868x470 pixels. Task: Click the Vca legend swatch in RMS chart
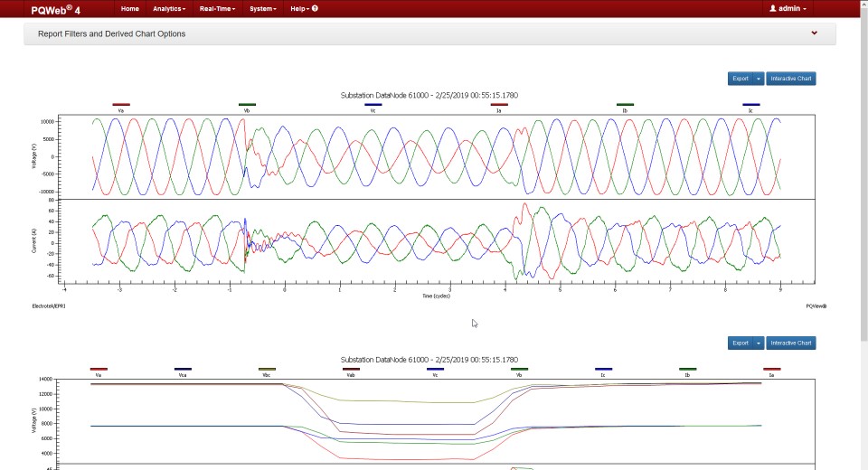pos(183,369)
